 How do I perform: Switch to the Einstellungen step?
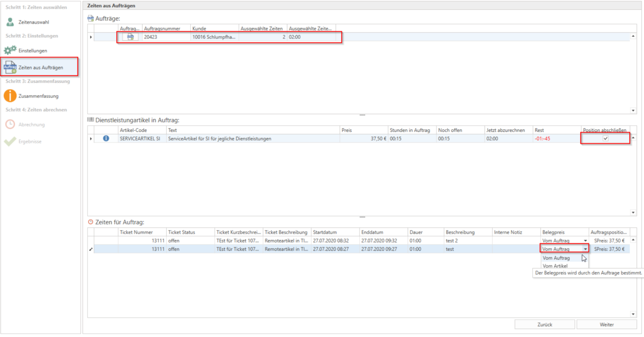coord(33,50)
